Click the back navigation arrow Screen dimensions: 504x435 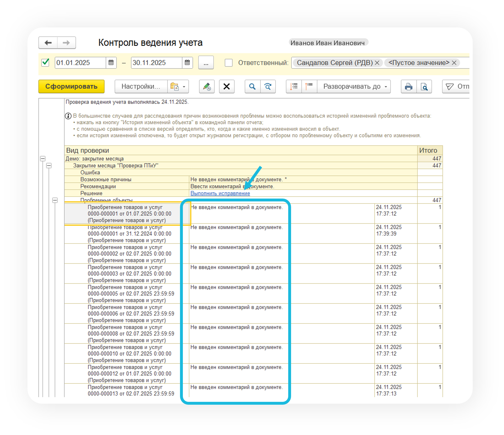[48, 43]
